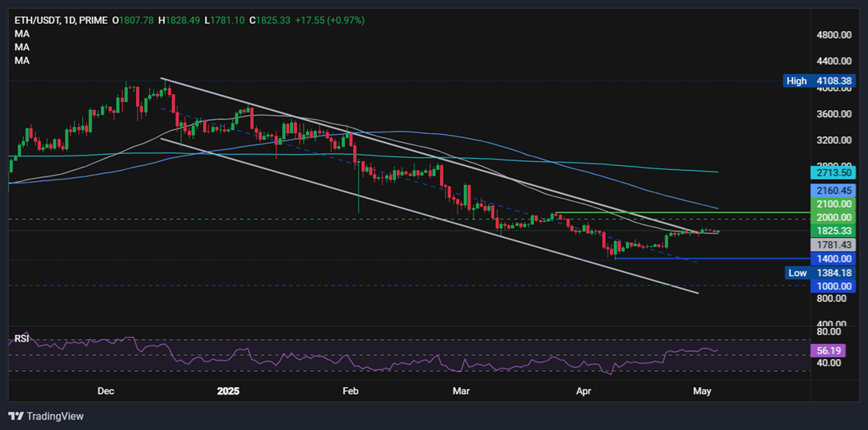Click the Low 1384.18 price tag

point(819,273)
